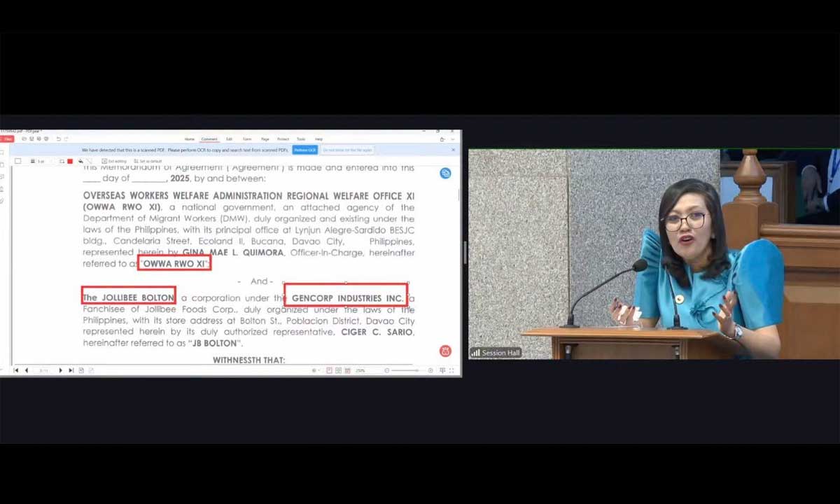
Task: Select the rectangle shape tool checkbox icon
Action: coord(17,161)
